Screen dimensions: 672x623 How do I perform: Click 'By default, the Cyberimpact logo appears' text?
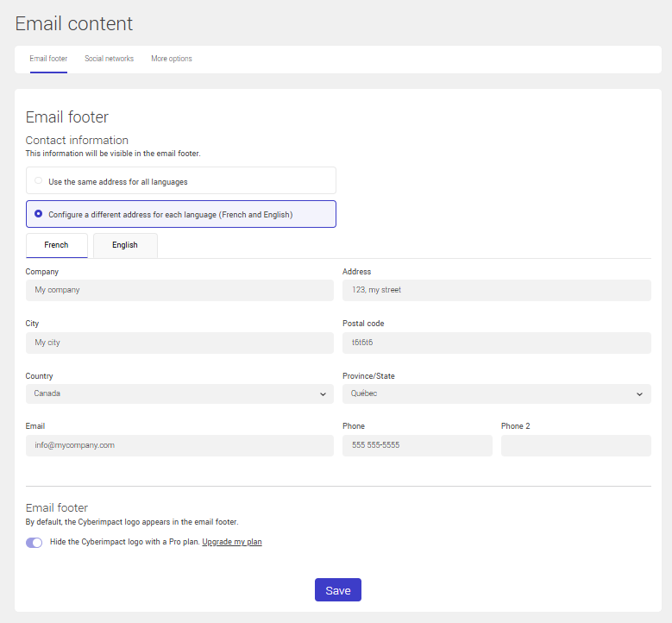pyautogui.click(x=132, y=522)
